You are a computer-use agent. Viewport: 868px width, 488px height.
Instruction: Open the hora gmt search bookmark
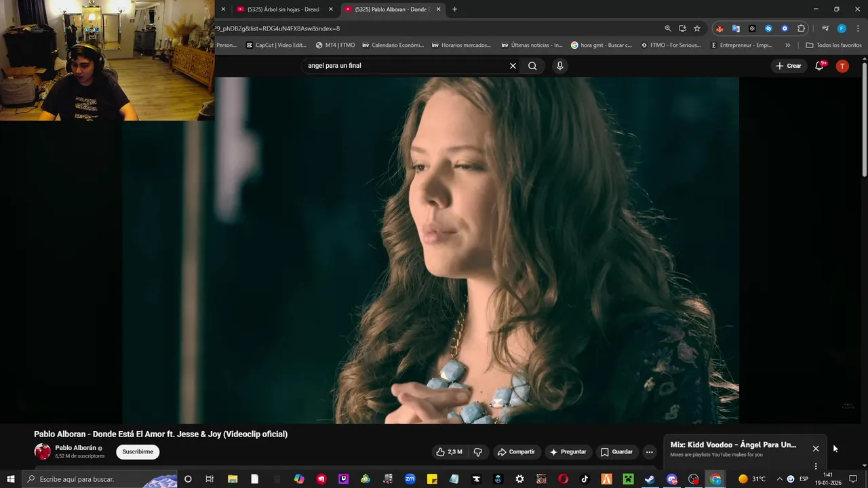pos(601,45)
